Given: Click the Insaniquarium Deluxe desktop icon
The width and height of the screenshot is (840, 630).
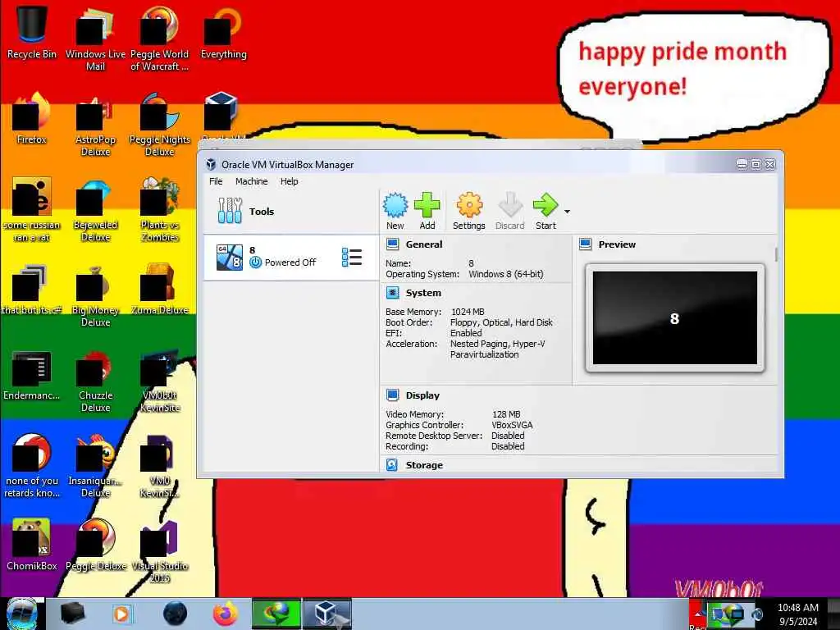Looking at the screenshot, I should click(x=95, y=466).
